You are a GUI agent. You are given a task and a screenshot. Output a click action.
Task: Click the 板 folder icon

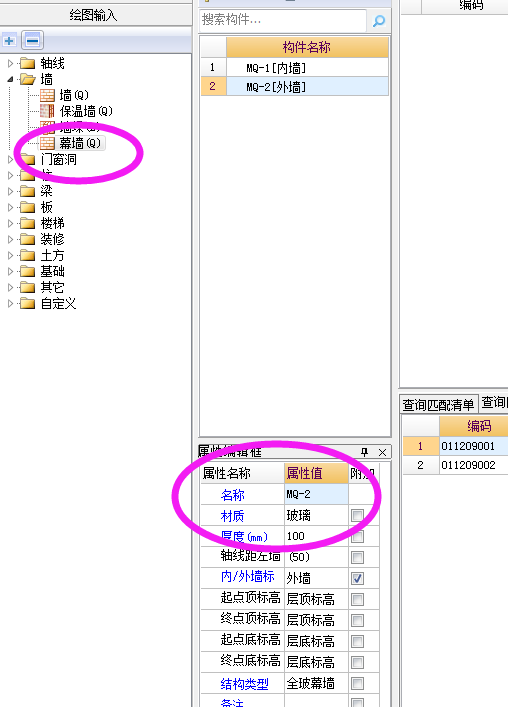(28, 207)
